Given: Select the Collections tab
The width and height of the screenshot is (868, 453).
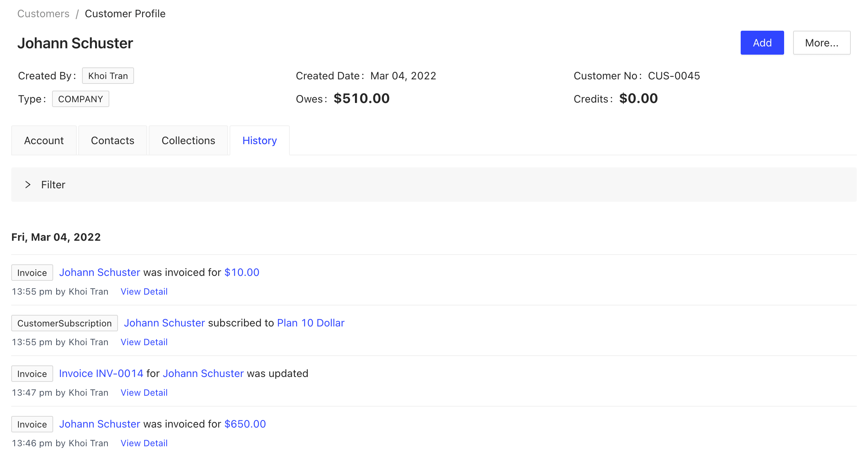Looking at the screenshot, I should click(x=188, y=140).
